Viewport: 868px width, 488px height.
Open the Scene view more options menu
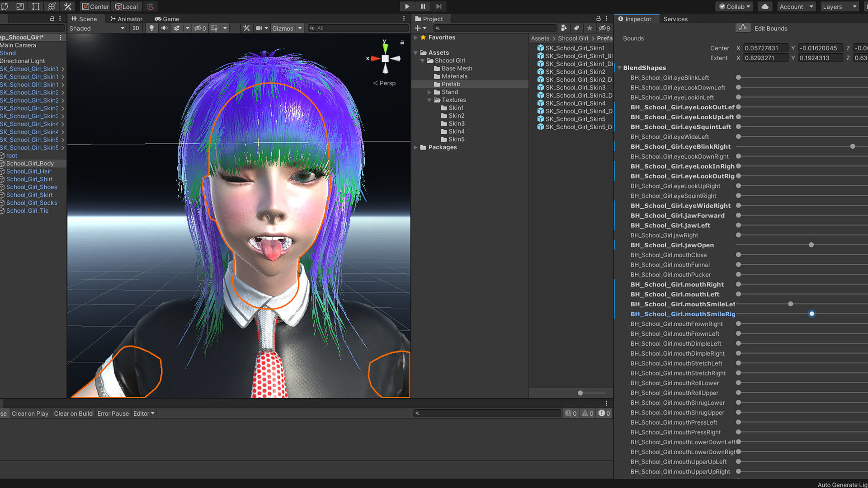tap(404, 19)
